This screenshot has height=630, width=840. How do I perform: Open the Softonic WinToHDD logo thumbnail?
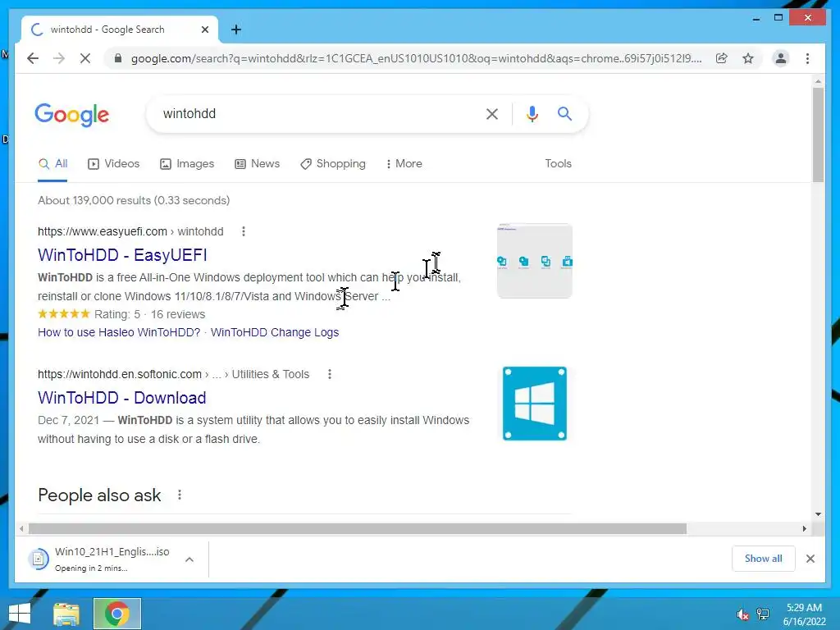pyautogui.click(x=535, y=404)
